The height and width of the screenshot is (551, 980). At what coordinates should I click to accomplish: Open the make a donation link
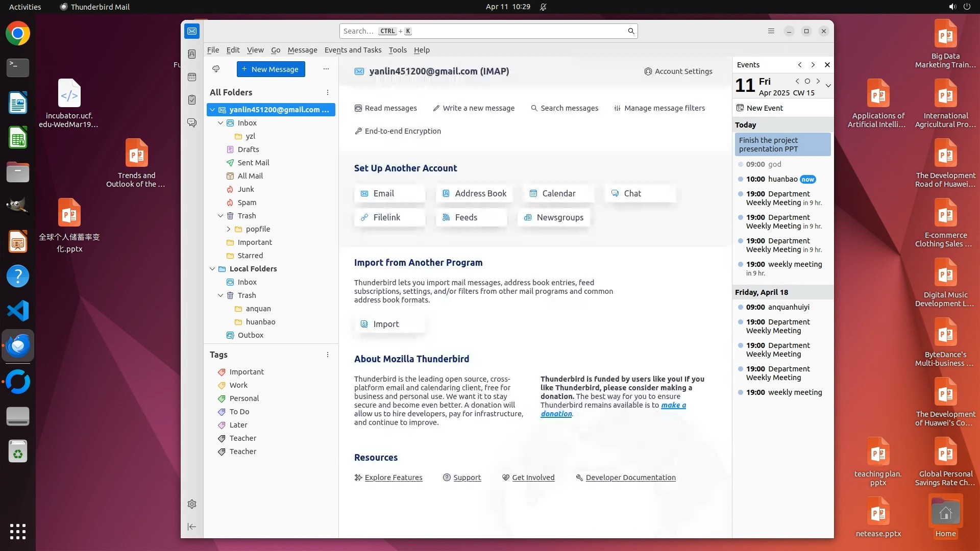(673, 405)
